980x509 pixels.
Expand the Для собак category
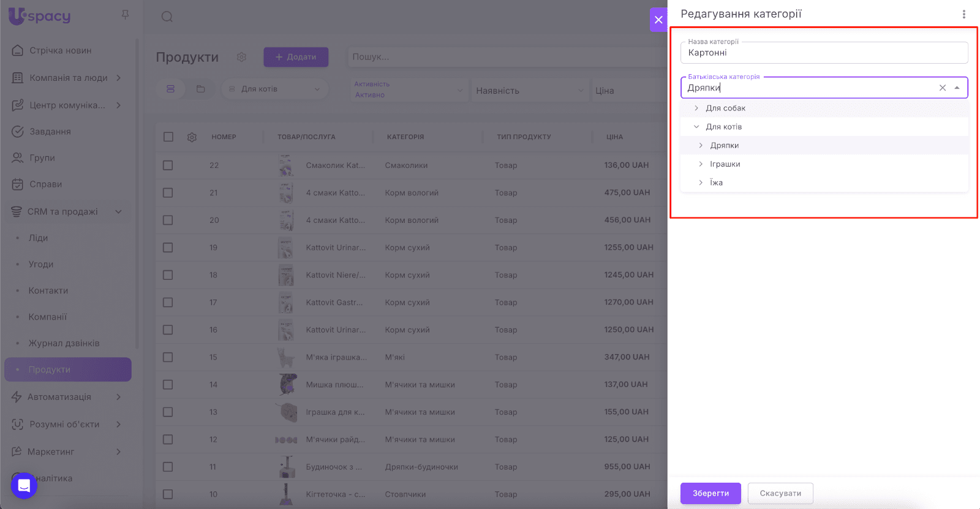[696, 108]
